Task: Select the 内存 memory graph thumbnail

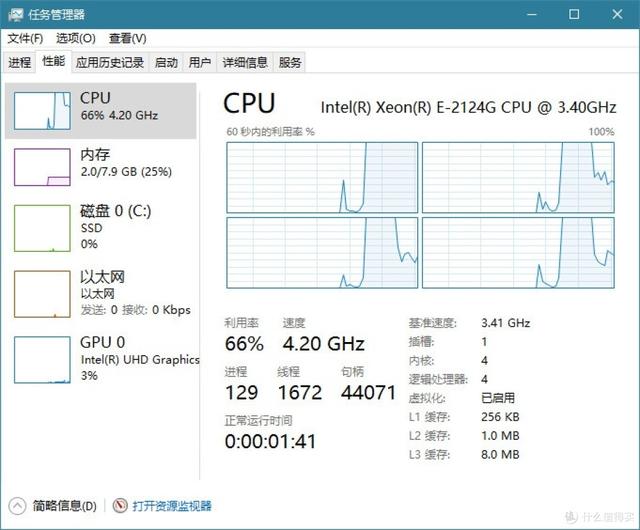Action: tap(42, 167)
